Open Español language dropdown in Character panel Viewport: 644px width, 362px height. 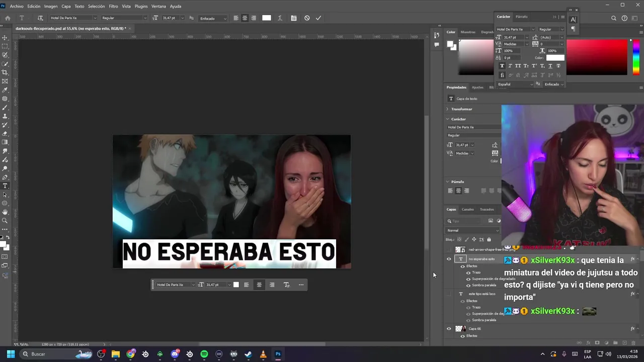pos(515,84)
